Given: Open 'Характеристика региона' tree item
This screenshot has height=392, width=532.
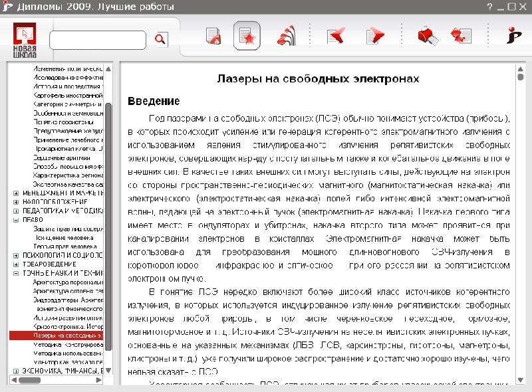Looking at the screenshot, I should 68,175.
